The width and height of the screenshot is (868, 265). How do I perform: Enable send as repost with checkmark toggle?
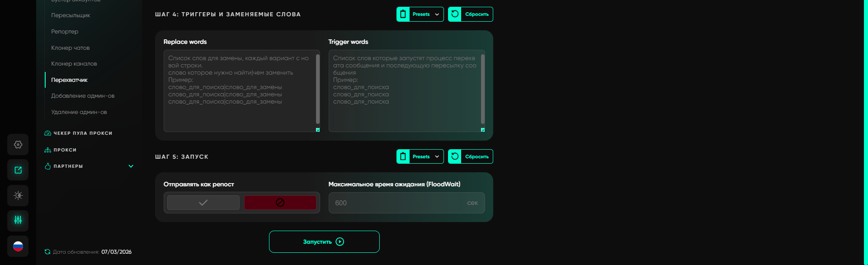(x=203, y=203)
